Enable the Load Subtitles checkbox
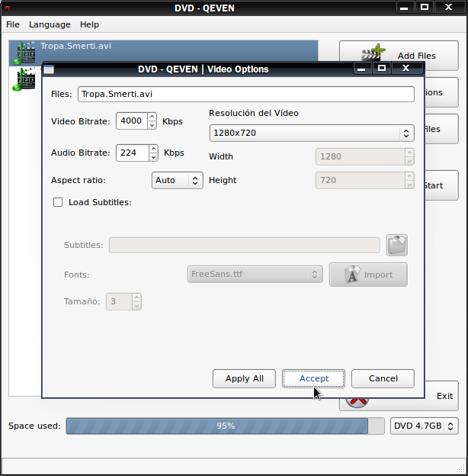Screen dimensions: 468x476 click(58, 202)
